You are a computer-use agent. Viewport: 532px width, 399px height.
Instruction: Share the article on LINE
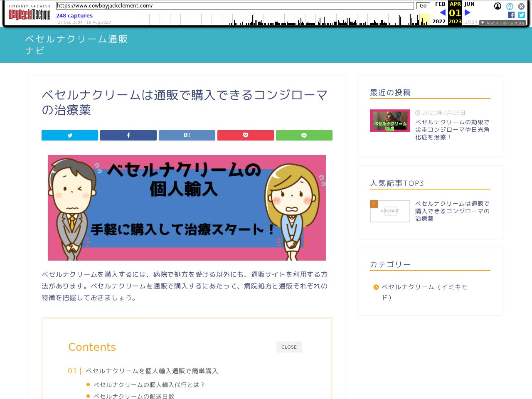pyautogui.click(x=304, y=135)
